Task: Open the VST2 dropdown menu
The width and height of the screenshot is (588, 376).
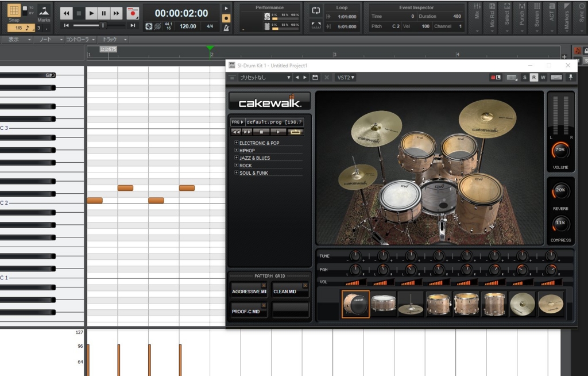Action: 346,78
